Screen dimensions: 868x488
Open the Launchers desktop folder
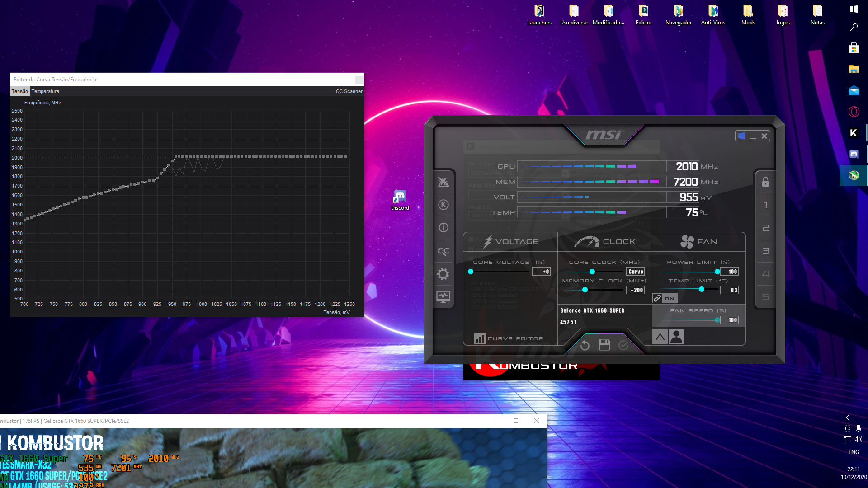click(x=539, y=15)
